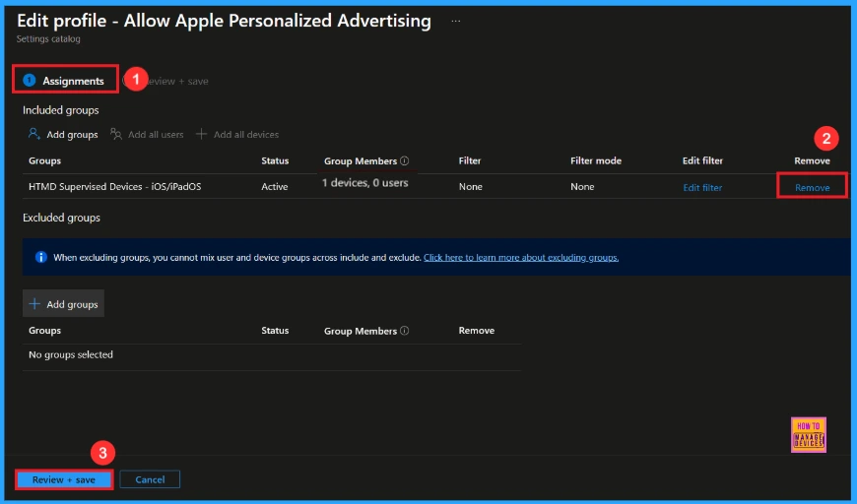Click the Excluded groups heading
The image size is (857, 504).
[x=61, y=218]
